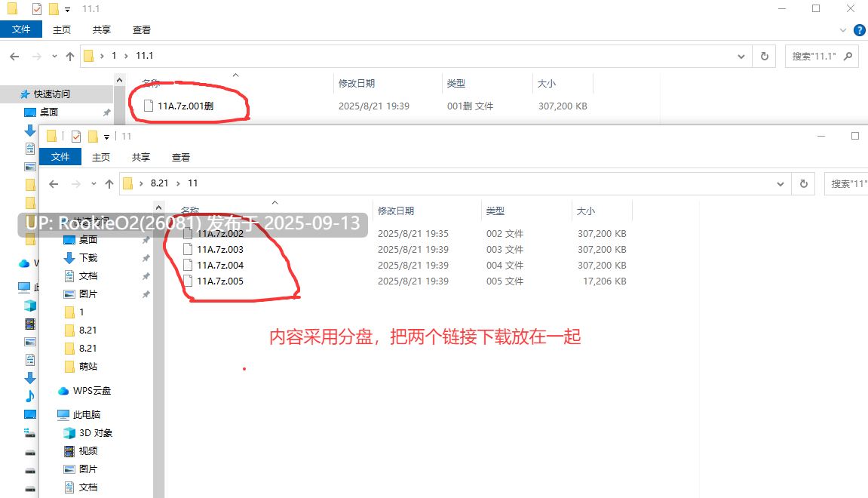Click the breadcrumb segment 8.21 in the 11 address bar
The height and width of the screenshot is (498, 868).
click(159, 183)
